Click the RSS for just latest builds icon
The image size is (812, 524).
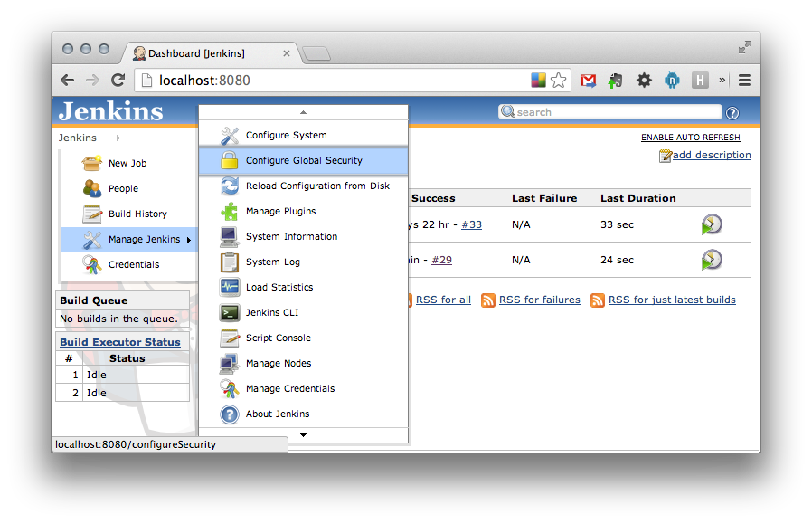[597, 300]
